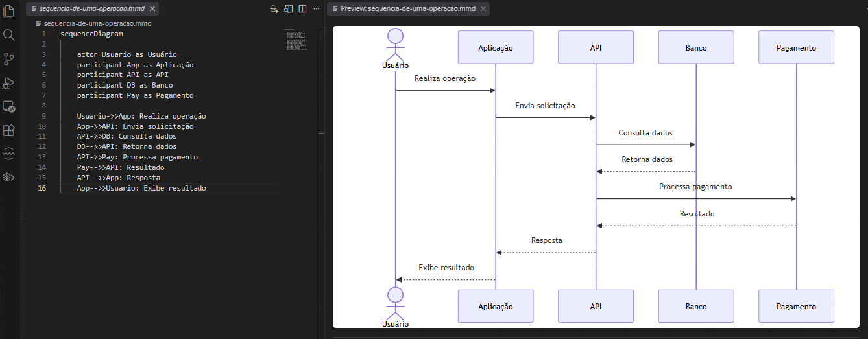The width and height of the screenshot is (868, 339).
Task: Click line 11 'API->>DB: Consulta dados'
Action: [127, 136]
